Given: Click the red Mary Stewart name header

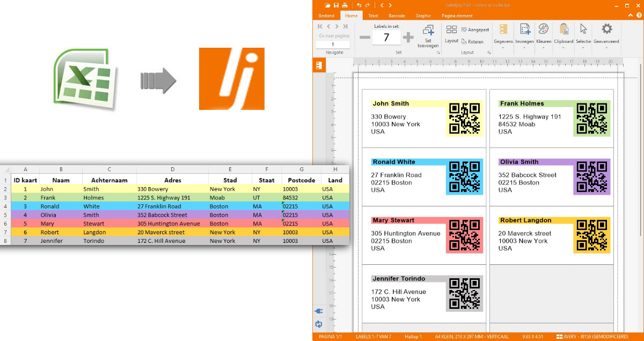Looking at the screenshot, I should coord(408,220).
